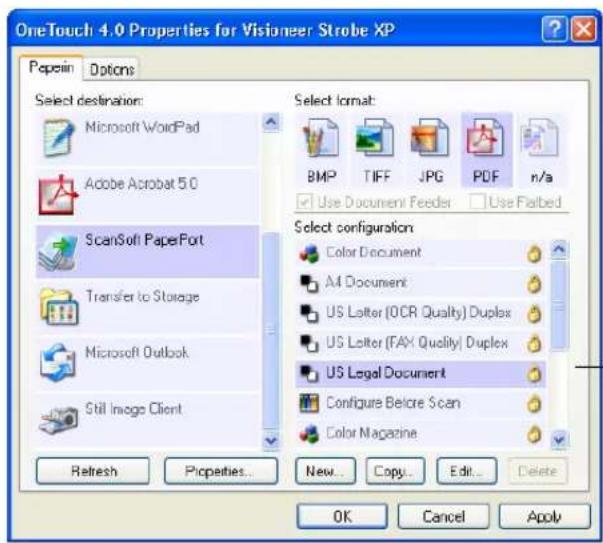Select 'Color Document' configuration text
This screenshot has height=543, width=603.
pos(373,252)
